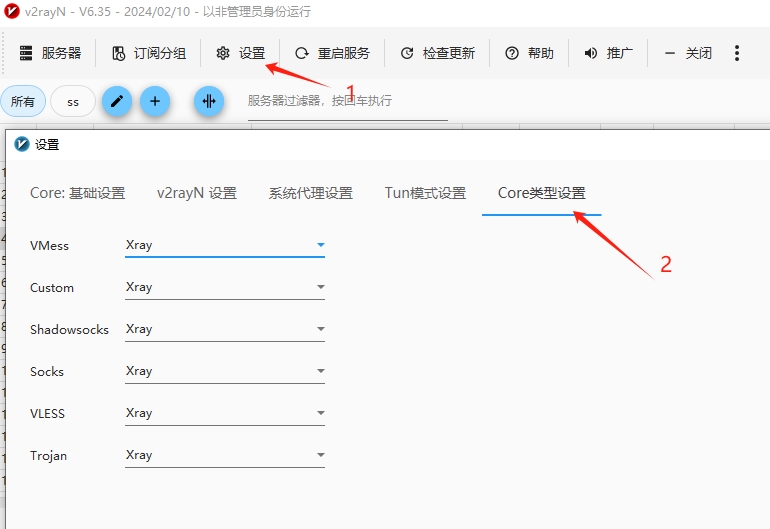The height and width of the screenshot is (529, 770).
Task: Click the Trojan label text
Action: coord(48,456)
